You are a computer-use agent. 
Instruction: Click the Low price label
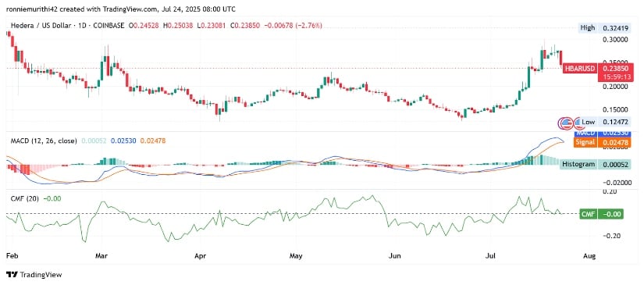(x=588, y=122)
